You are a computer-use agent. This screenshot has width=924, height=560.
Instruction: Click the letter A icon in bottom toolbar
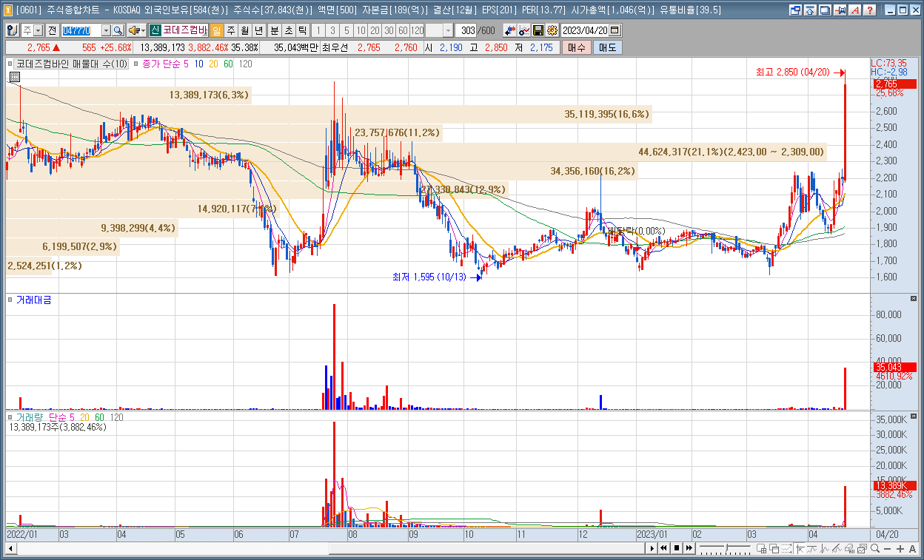pos(912,548)
